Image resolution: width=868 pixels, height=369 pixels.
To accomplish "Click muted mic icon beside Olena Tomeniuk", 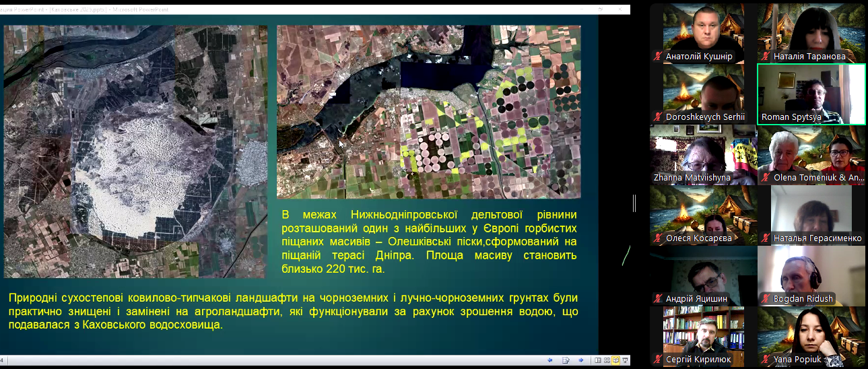I will (766, 178).
